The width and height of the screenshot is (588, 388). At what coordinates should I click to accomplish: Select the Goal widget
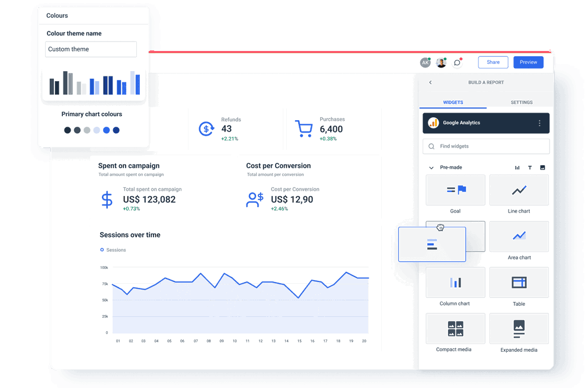point(455,190)
